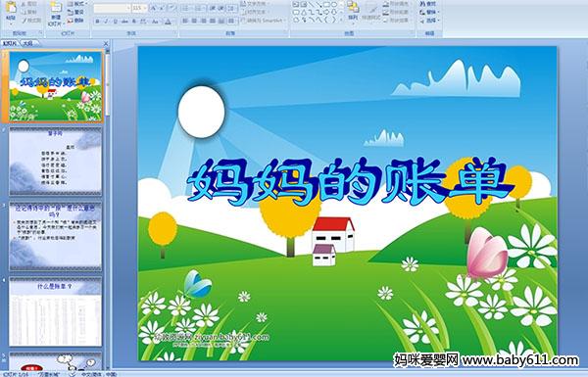
Task: Click the Shape Fill button
Action: [397, 4]
